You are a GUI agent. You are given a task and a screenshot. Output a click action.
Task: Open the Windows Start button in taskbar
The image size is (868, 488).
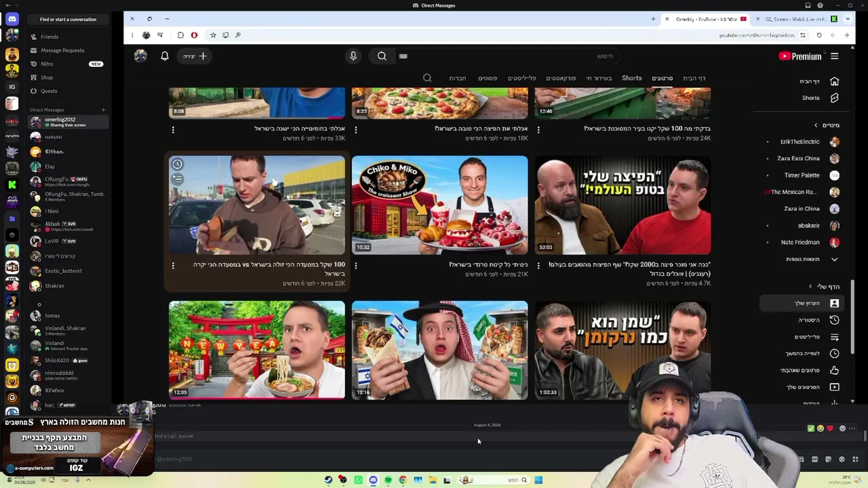[x=538, y=480]
